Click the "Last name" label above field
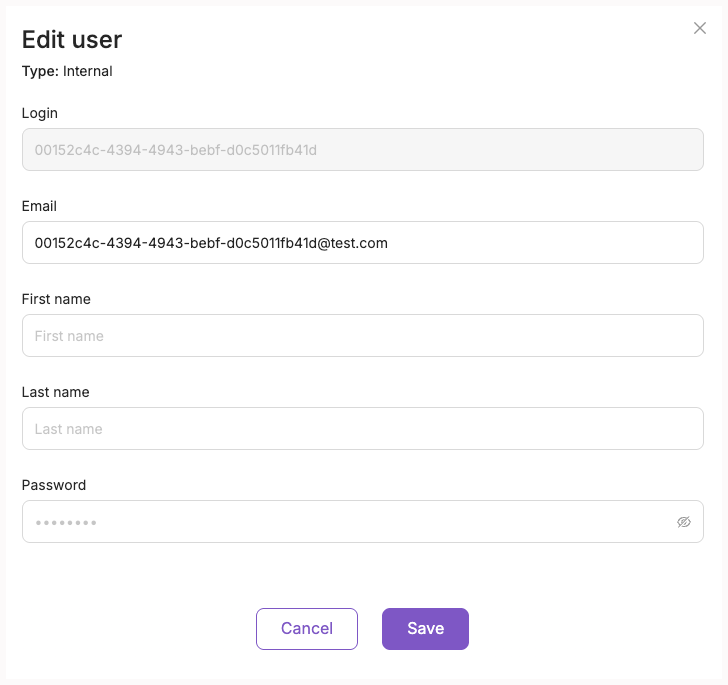Image resolution: width=728 pixels, height=685 pixels. coord(55,392)
